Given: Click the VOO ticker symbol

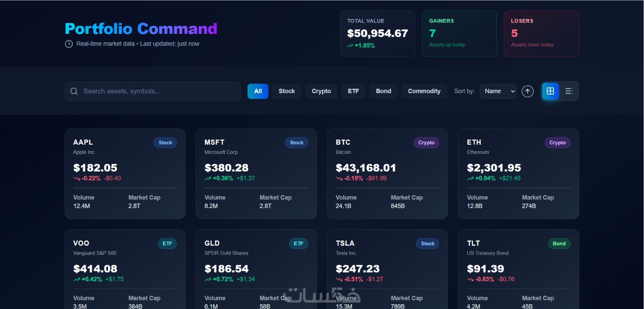Looking at the screenshot, I should 81,243.
